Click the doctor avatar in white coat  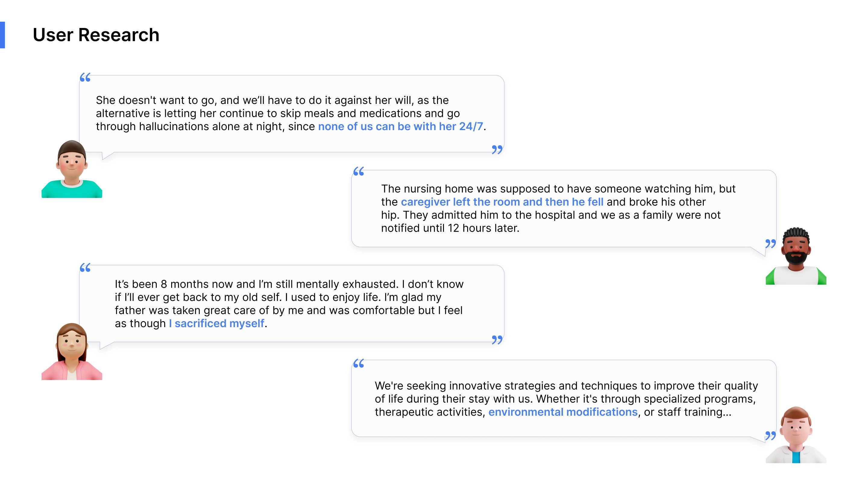(796, 434)
